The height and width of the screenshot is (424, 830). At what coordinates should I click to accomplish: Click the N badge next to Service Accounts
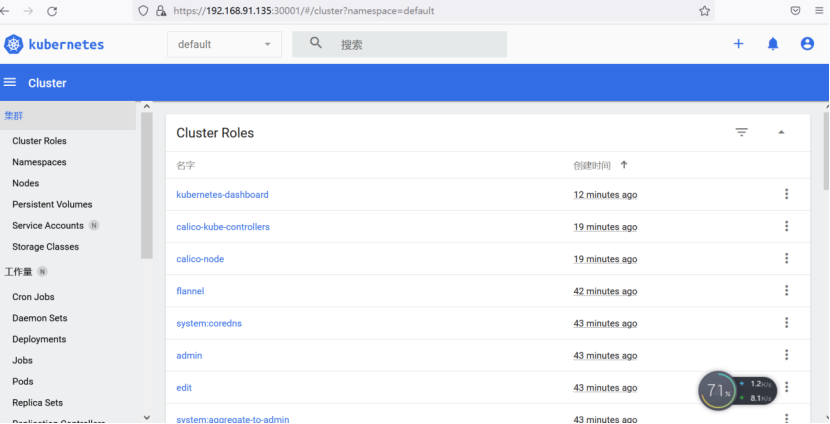click(94, 225)
